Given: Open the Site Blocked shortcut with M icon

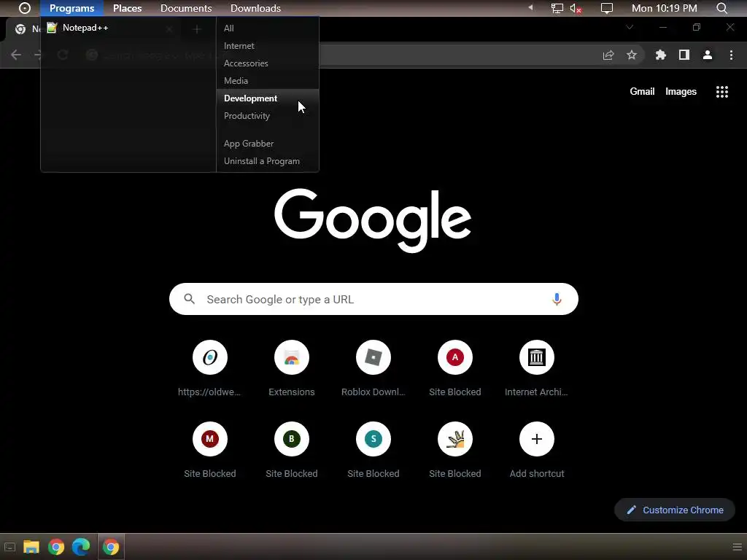Looking at the screenshot, I should (x=209, y=450).
